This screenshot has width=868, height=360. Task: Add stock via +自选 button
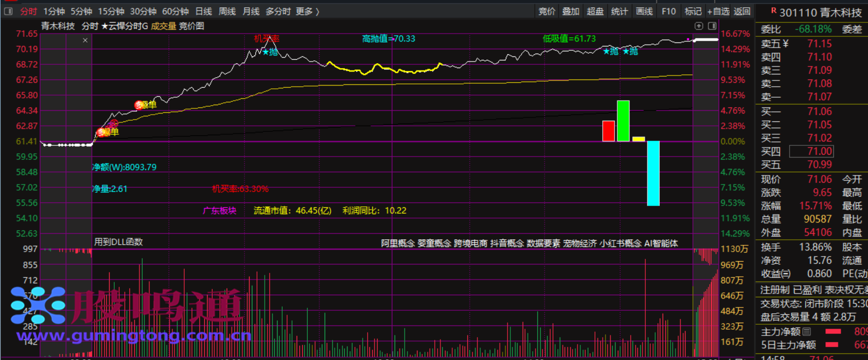(718, 11)
